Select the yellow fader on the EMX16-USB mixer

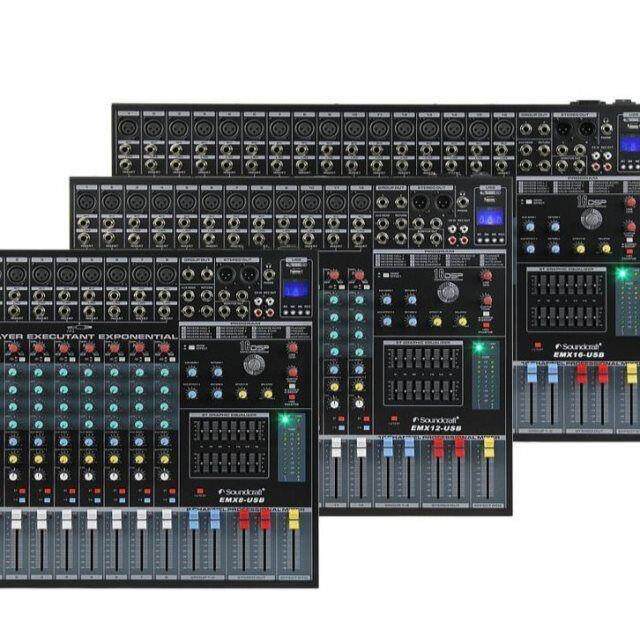pyautogui.click(x=631, y=374)
